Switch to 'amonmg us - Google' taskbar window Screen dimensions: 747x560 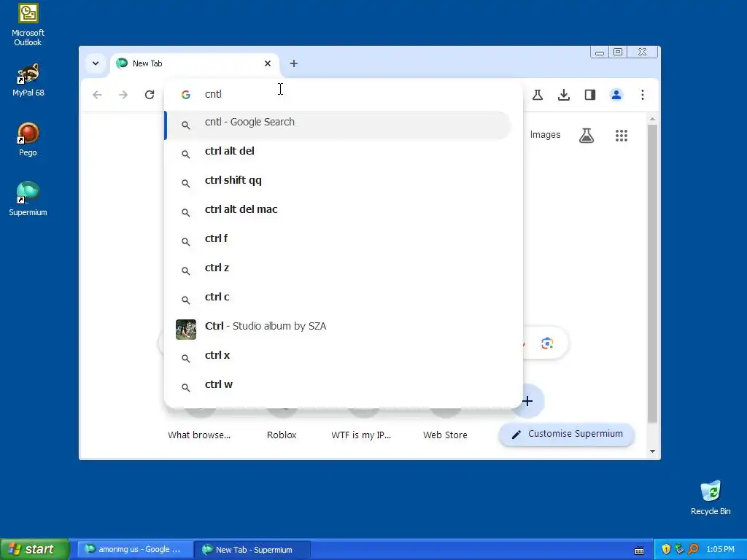point(135,549)
